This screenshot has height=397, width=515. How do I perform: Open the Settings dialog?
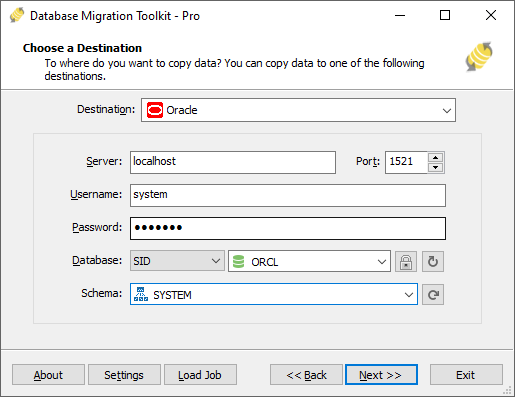click(x=124, y=375)
